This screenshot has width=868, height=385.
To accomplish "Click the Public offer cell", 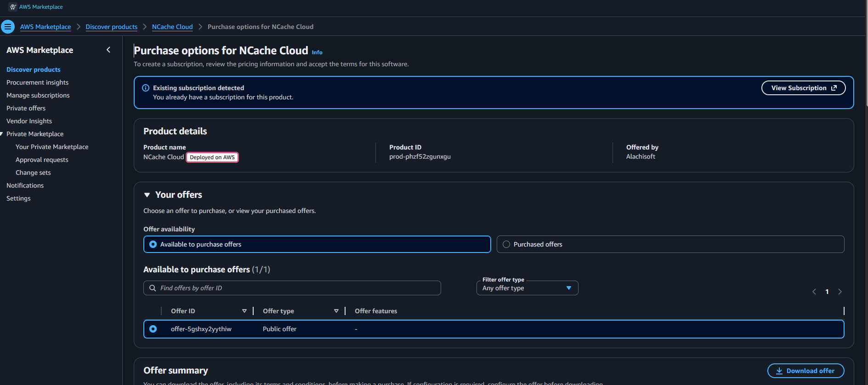I will [279, 329].
